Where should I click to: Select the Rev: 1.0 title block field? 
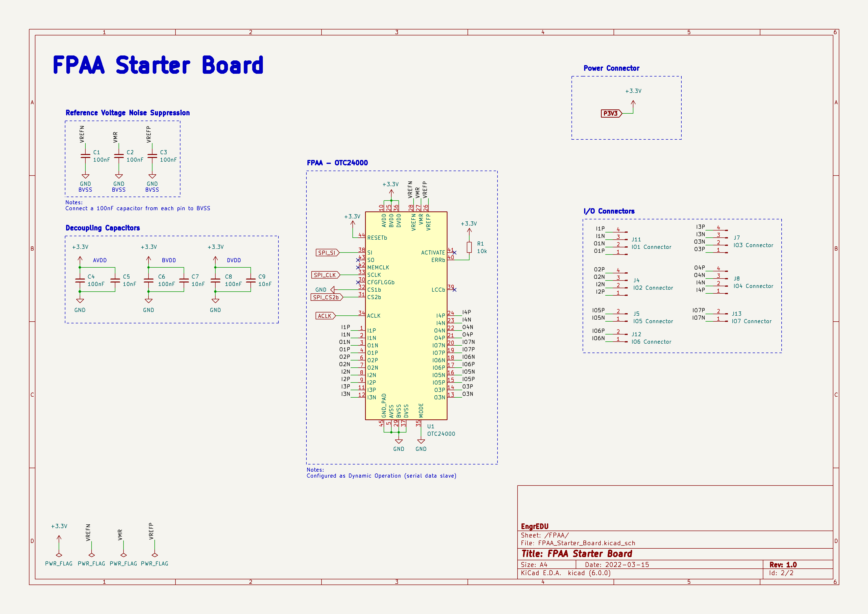click(x=783, y=564)
